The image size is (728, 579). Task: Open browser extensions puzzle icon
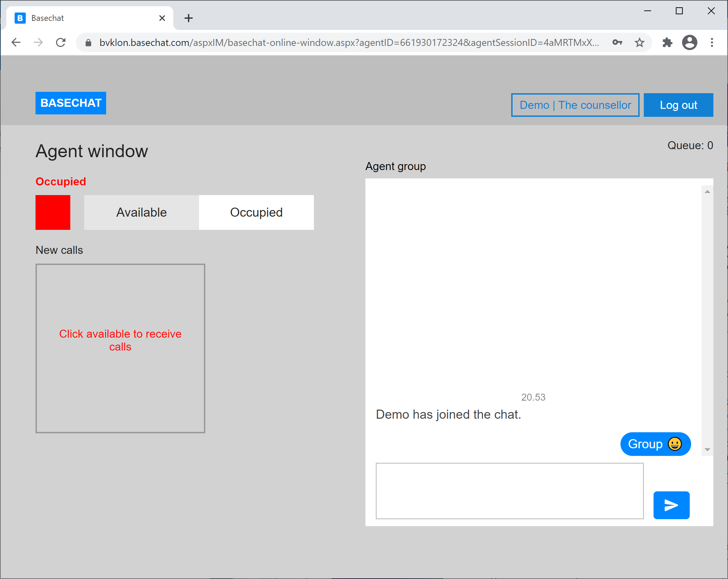pyautogui.click(x=667, y=43)
